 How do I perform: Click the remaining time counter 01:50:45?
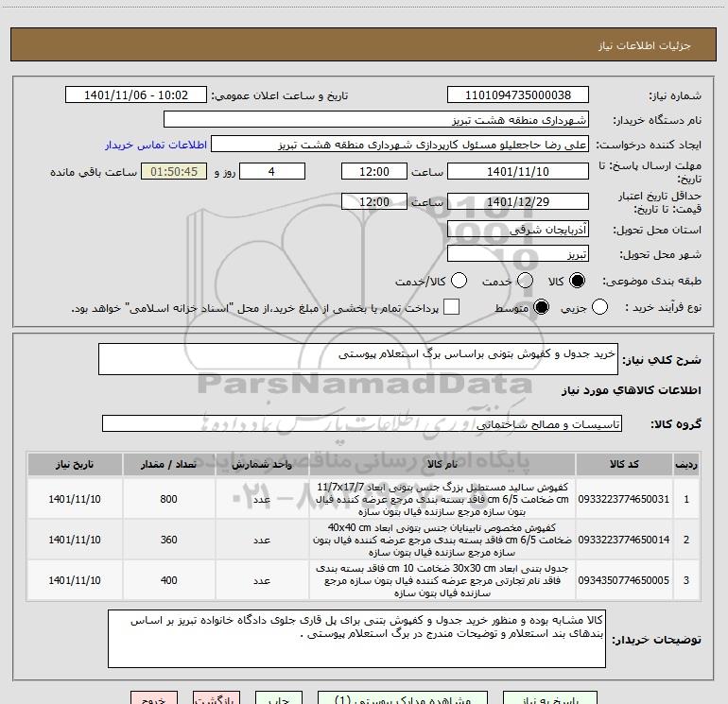click(174, 171)
